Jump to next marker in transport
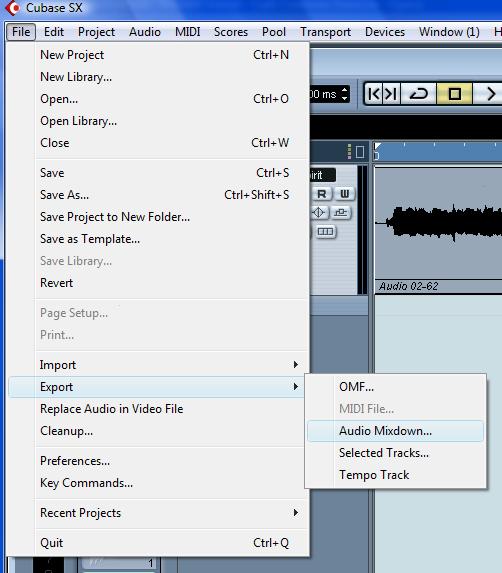The image size is (502, 573). (391, 94)
